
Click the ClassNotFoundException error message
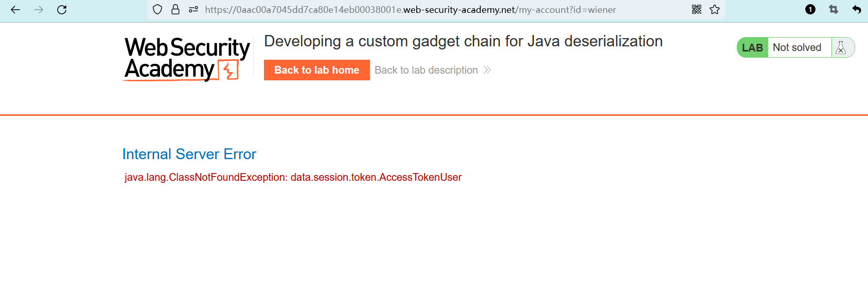tap(293, 177)
